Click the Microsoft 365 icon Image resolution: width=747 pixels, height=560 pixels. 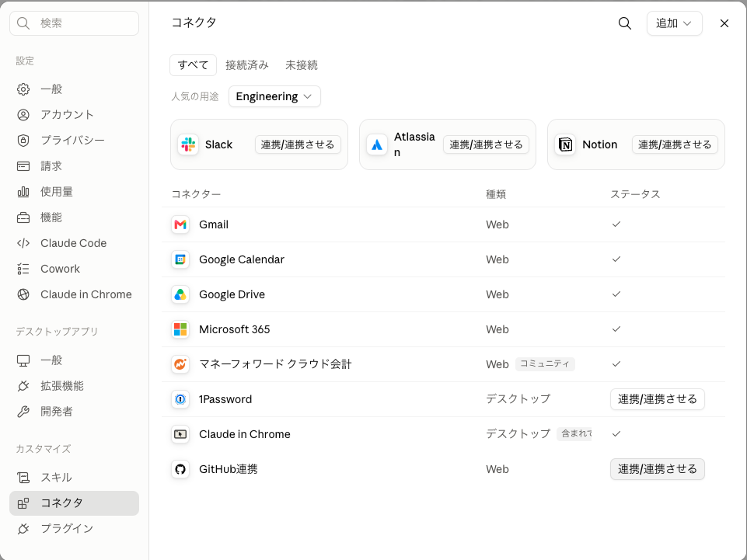point(180,329)
